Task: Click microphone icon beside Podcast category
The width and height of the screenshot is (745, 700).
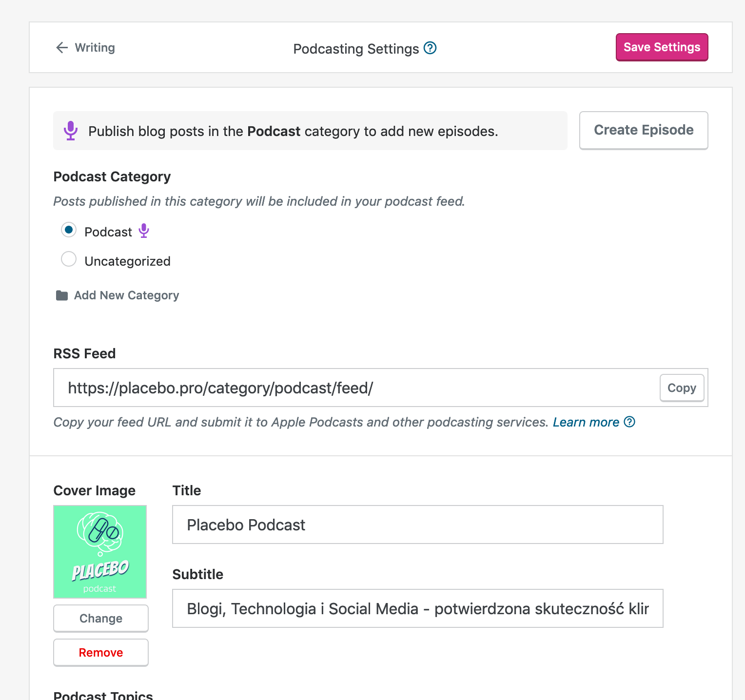Action: [144, 231]
